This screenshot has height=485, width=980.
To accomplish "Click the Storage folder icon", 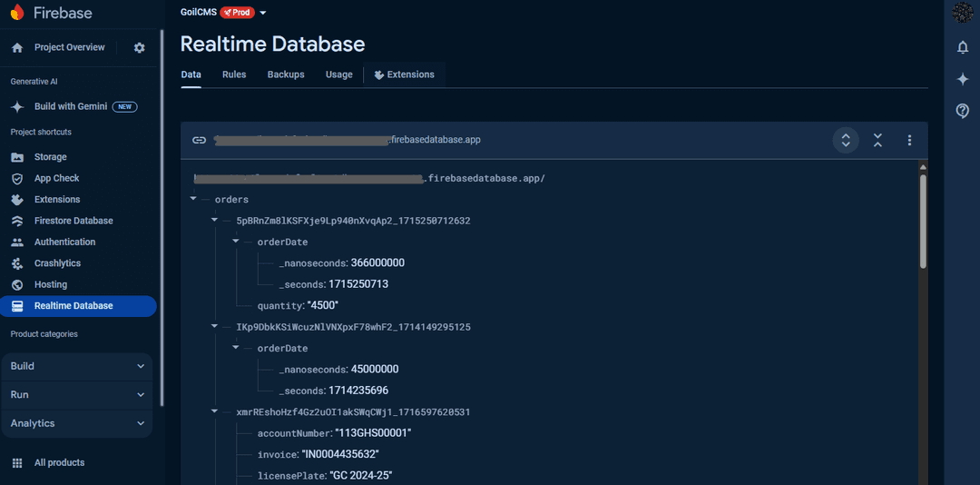I will [x=17, y=157].
